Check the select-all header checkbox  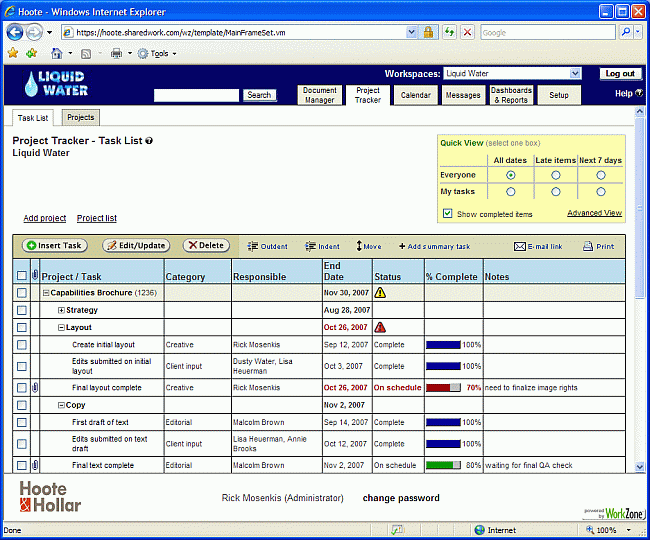(x=22, y=276)
